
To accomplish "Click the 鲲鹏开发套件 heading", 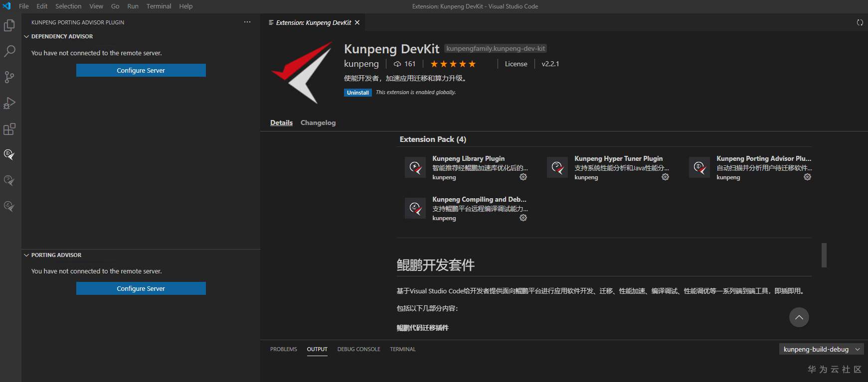I will click(436, 265).
